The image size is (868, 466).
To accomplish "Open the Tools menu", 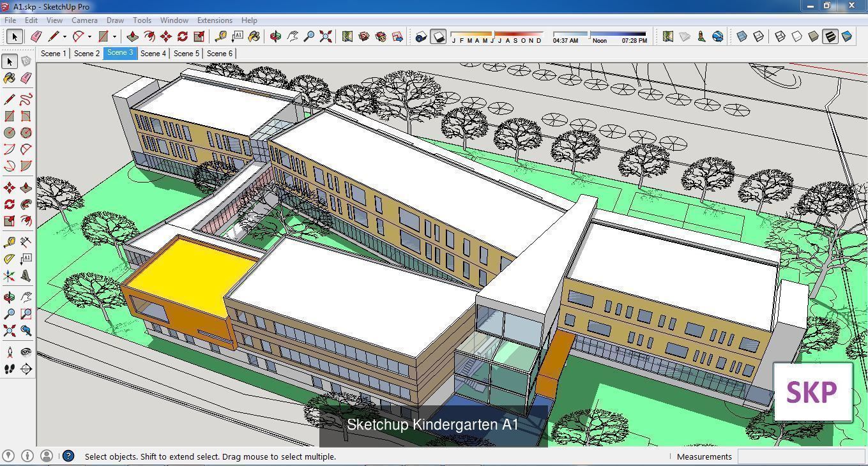I will [142, 20].
